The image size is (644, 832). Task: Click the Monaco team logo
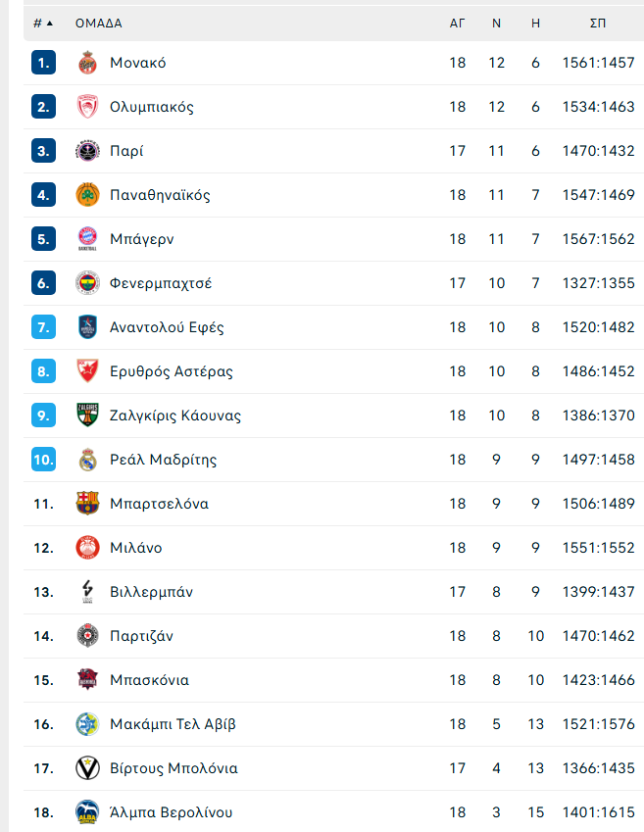click(x=87, y=63)
